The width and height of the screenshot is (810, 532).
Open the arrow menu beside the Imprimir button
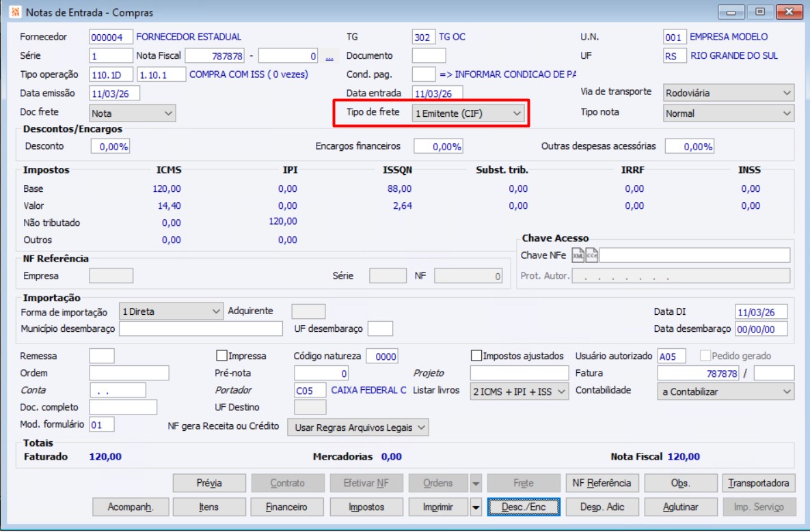(476, 507)
